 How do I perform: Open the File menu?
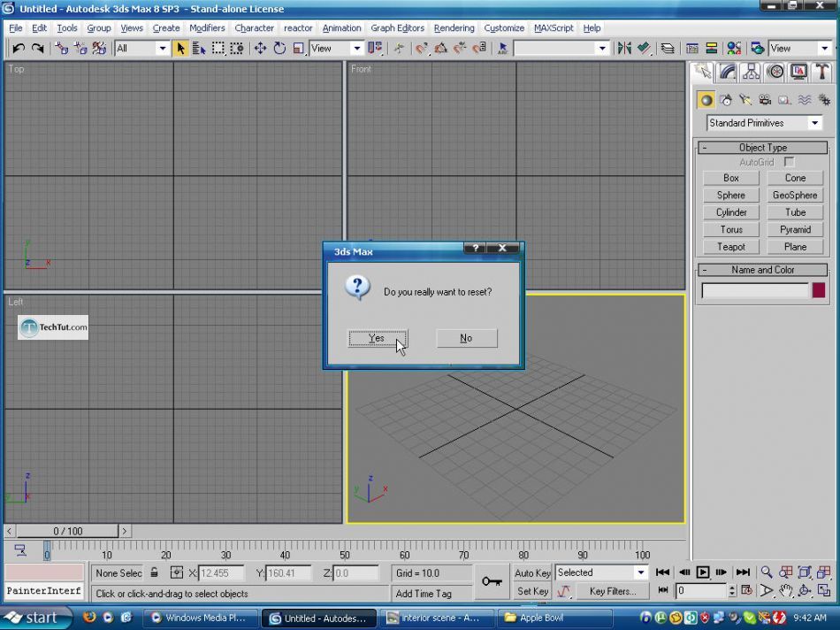click(16, 28)
